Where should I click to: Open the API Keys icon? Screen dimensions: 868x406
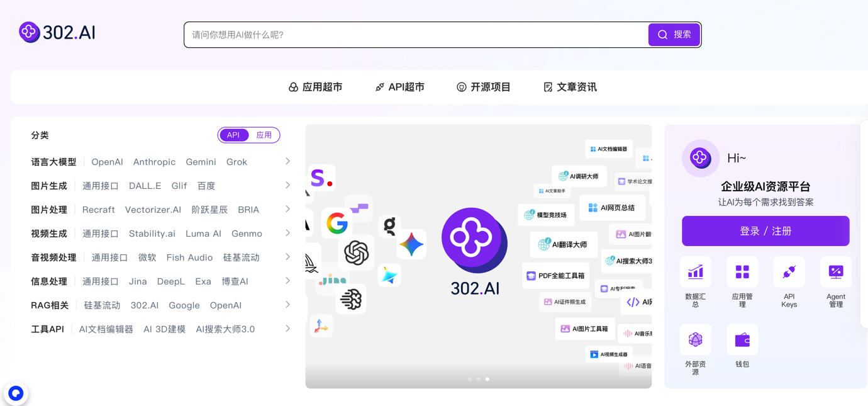pyautogui.click(x=789, y=273)
